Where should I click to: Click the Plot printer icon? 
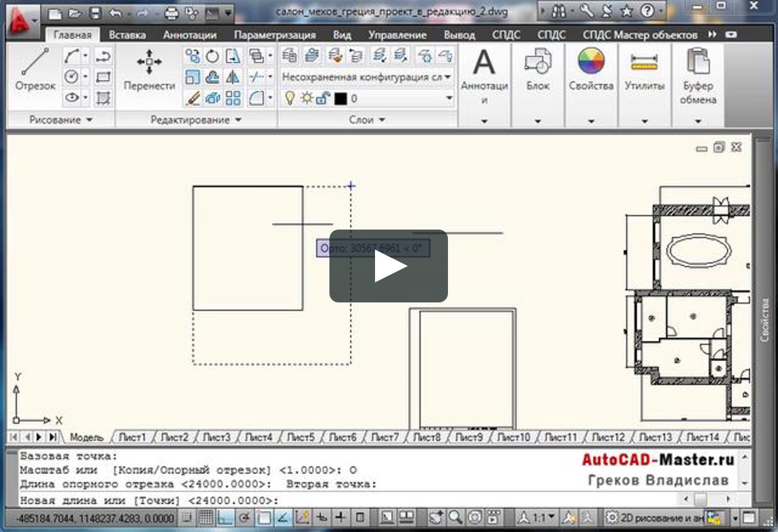pos(171,12)
